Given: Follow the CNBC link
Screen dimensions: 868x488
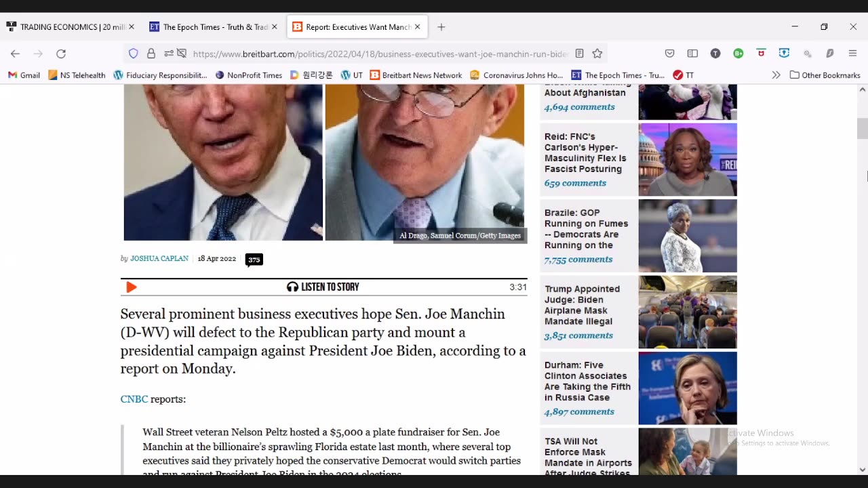Looking at the screenshot, I should 134,399.
